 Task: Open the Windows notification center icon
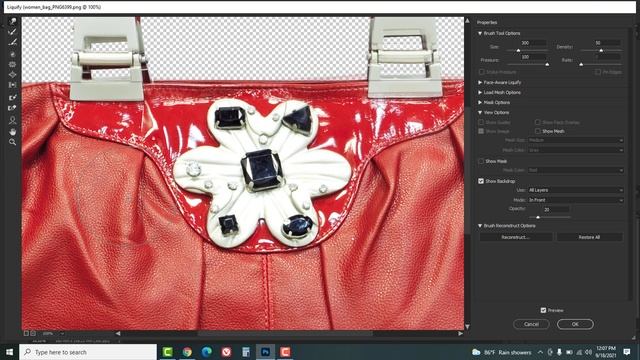coord(627,352)
